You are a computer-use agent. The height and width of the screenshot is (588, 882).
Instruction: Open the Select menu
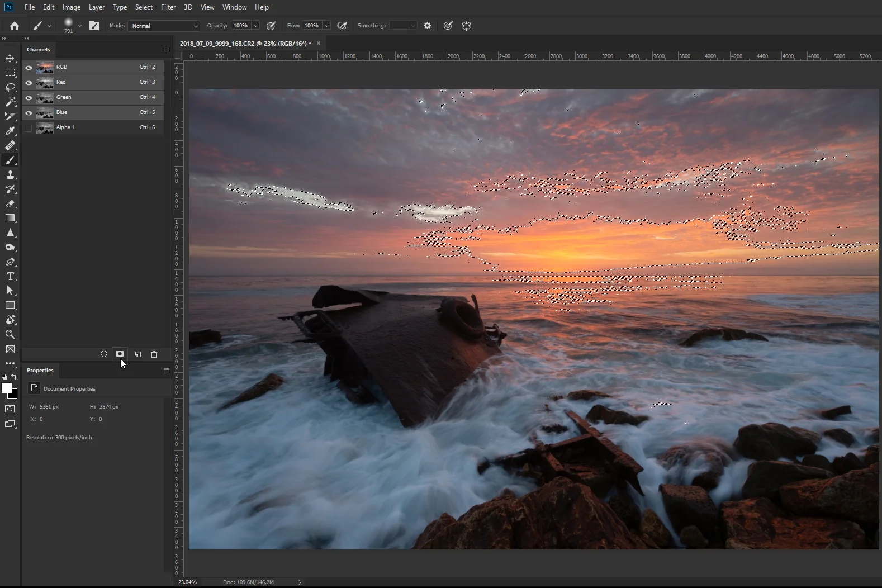[144, 7]
